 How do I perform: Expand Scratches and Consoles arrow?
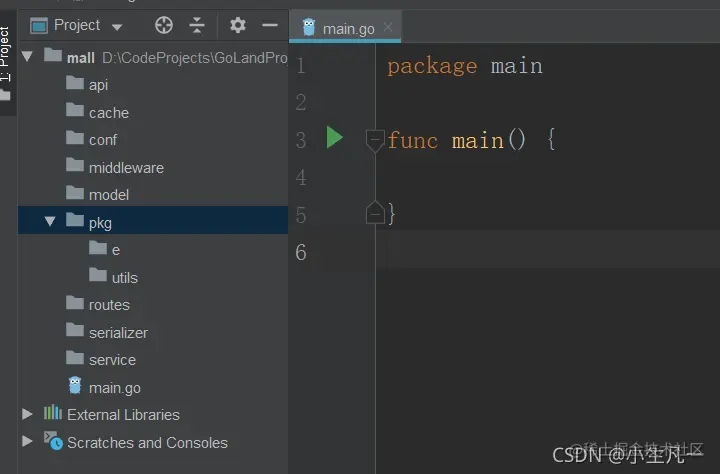(27, 441)
